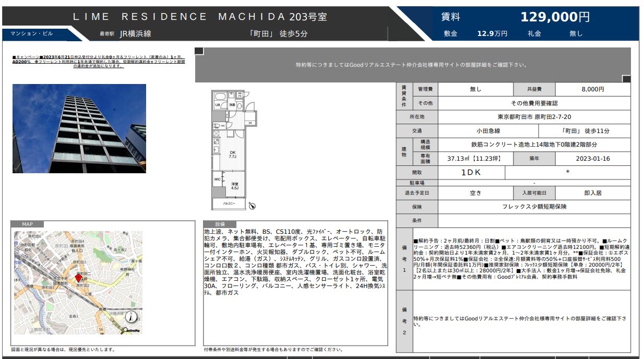Click the 備考2 remarks paragraph
Image resolution: width=644 pixels, height=359 pixels.
coord(521,321)
